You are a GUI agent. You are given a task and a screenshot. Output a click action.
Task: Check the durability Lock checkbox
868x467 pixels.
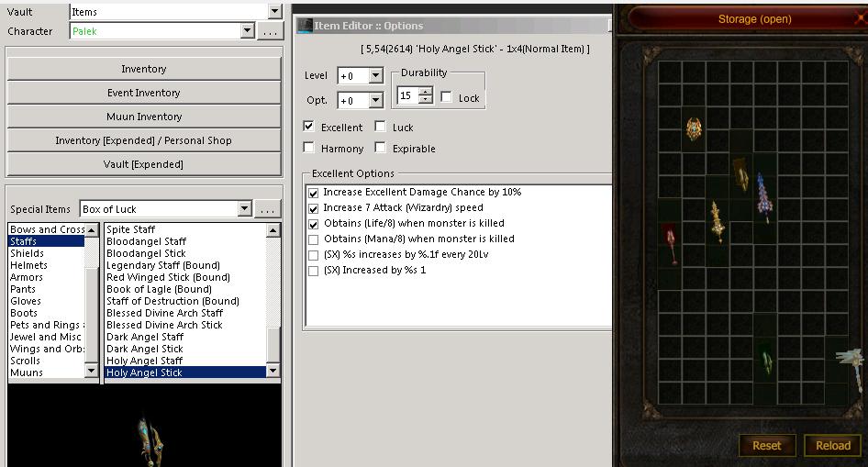446,97
